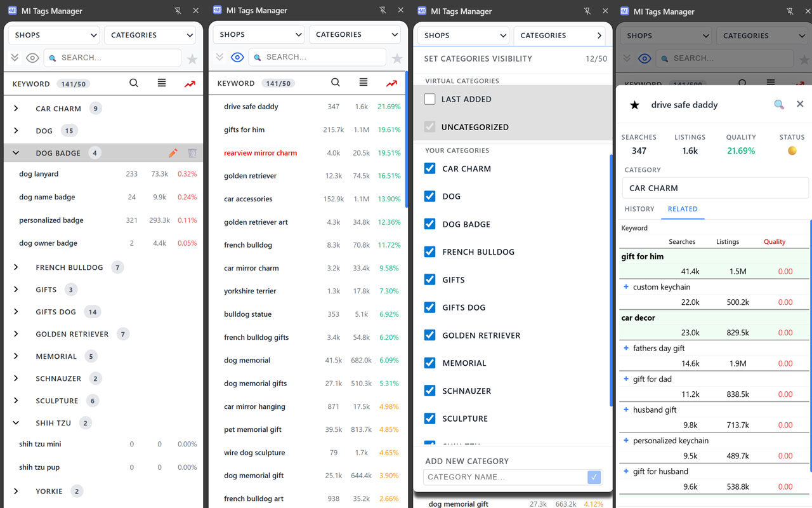Viewport: 812px width, 508px height.
Task: Collapse the SHIH TZU category
Action: pyautogui.click(x=16, y=423)
